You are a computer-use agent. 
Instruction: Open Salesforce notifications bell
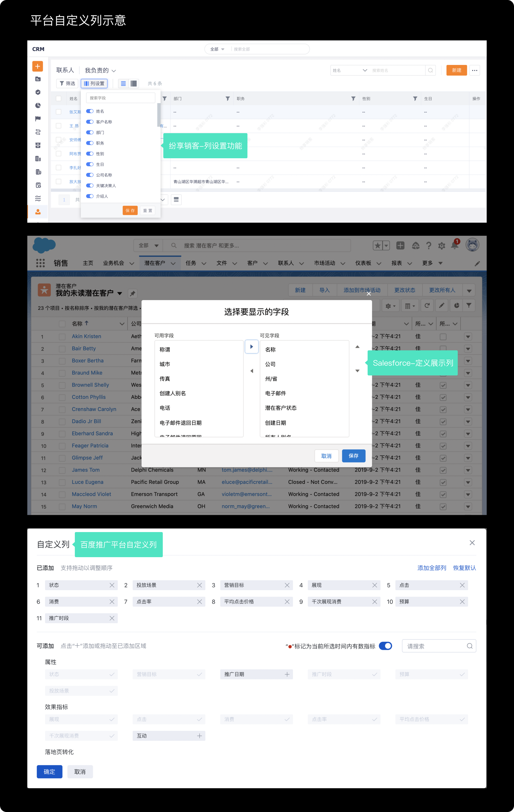coord(455,245)
